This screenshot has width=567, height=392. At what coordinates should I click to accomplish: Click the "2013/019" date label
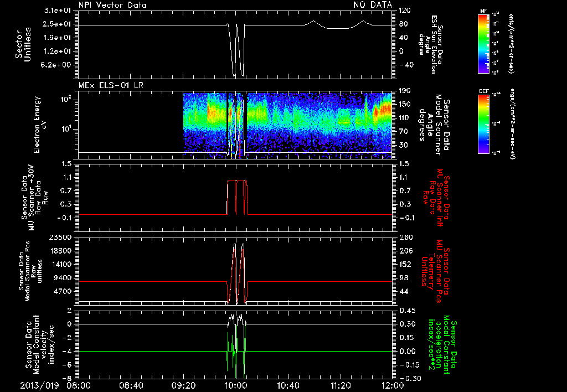tap(39, 385)
